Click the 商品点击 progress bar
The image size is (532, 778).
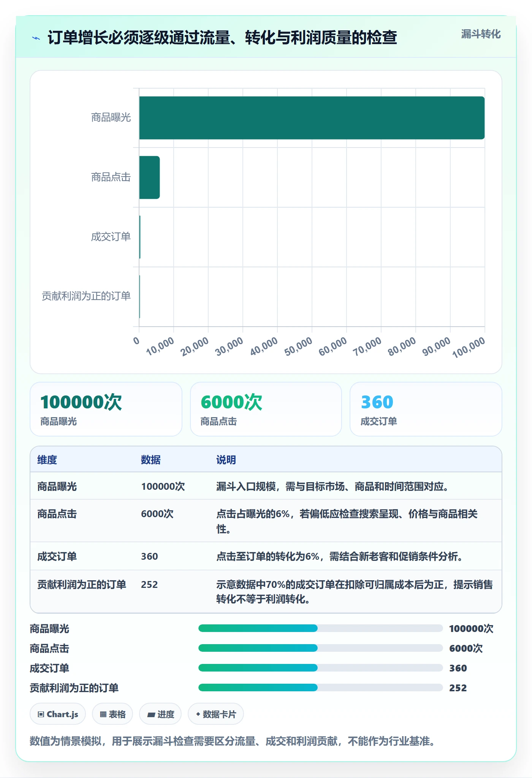click(x=320, y=648)
